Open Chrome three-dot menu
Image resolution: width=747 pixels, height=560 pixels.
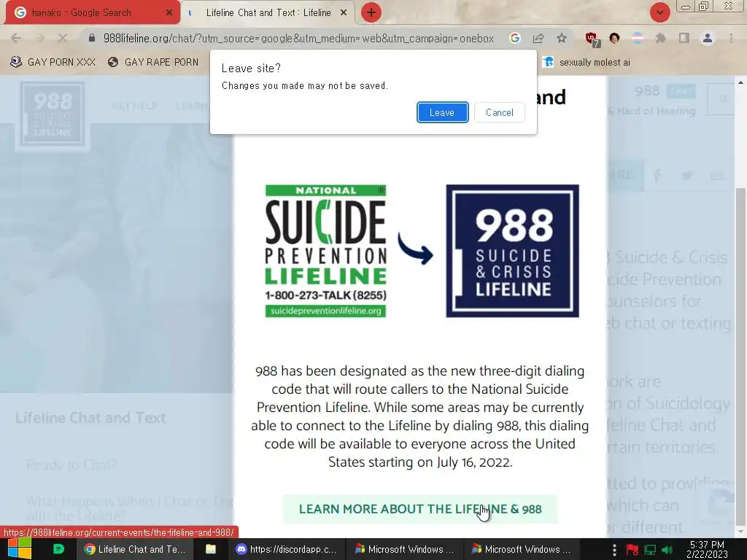pos(731,38)
